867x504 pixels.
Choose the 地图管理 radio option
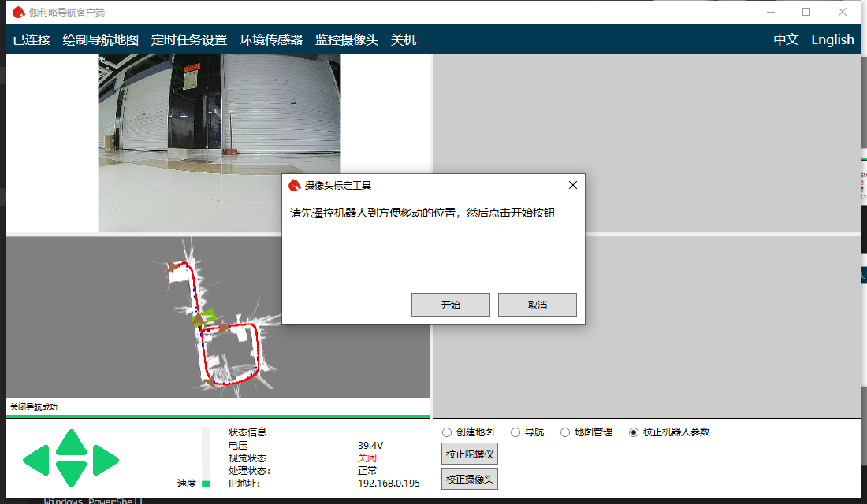point(565,432)
